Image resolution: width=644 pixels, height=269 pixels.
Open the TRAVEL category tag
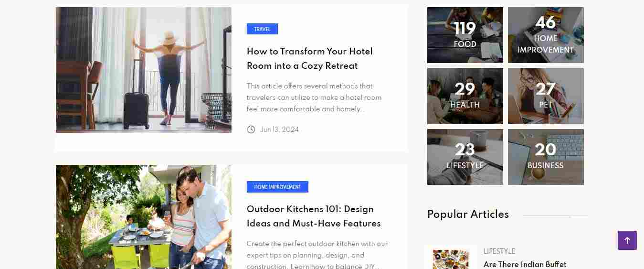262,29
